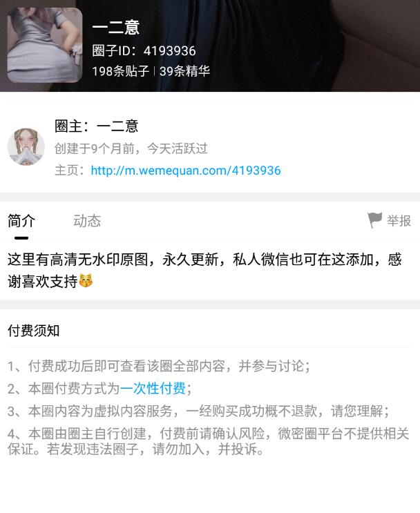Tap payment rule 4 about risk confirmation
The width and height of the screenshot is (420, 513).
pos(209,441)
